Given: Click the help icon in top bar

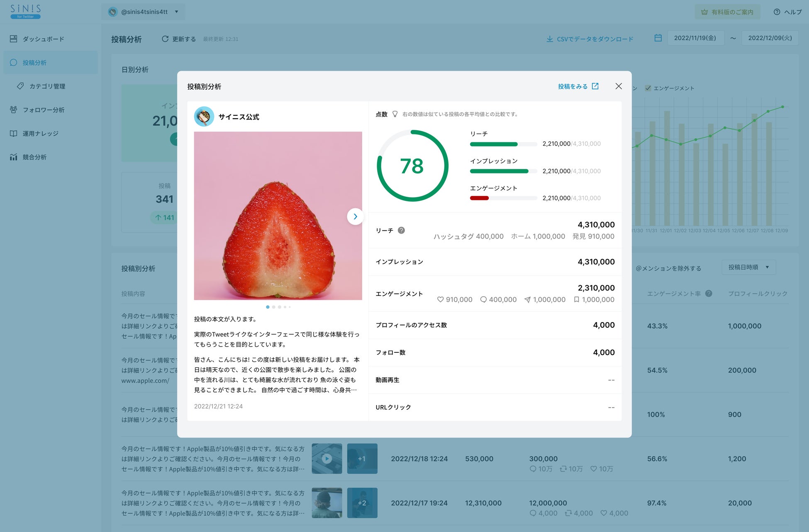Looking at the screenshot, I should [x=777, y=12].
